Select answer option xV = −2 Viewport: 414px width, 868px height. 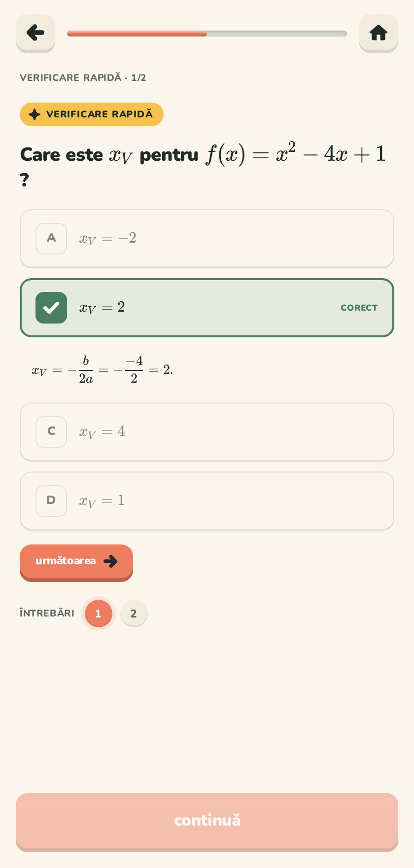(207, 239)
